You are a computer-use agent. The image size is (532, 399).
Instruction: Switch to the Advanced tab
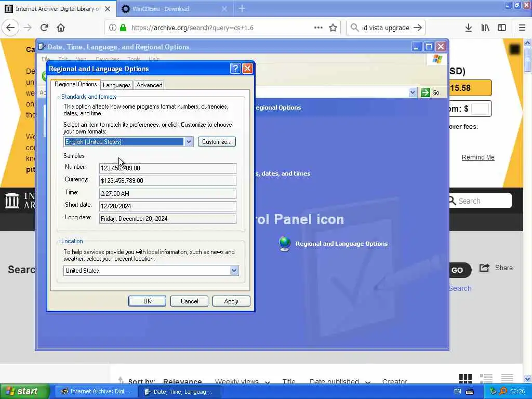149,85
